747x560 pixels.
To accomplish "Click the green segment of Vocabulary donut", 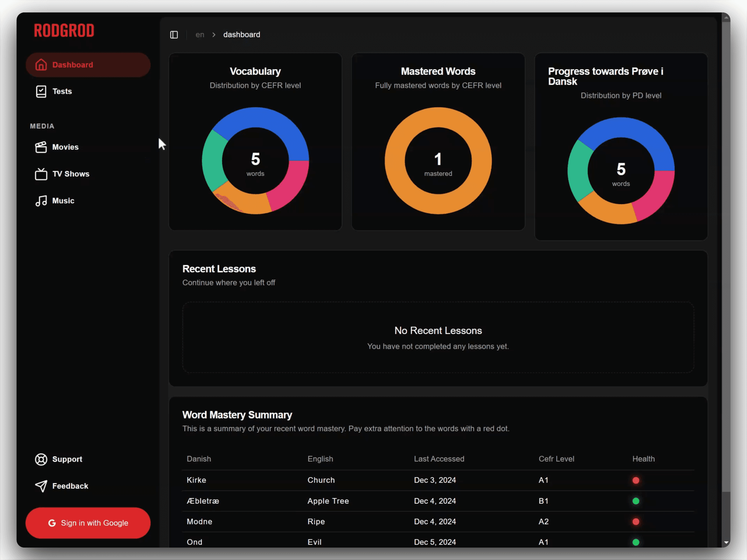I will pos(213,161).
